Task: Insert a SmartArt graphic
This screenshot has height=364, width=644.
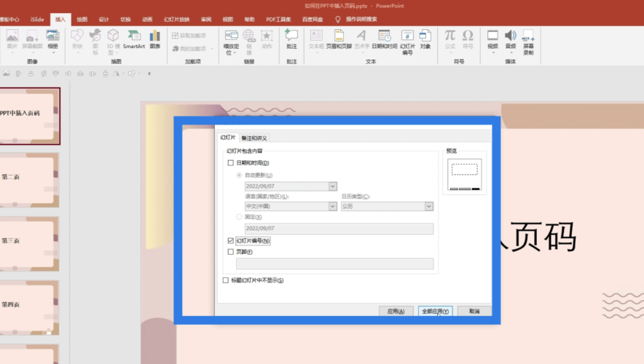Action: click(x=134, y=40)
